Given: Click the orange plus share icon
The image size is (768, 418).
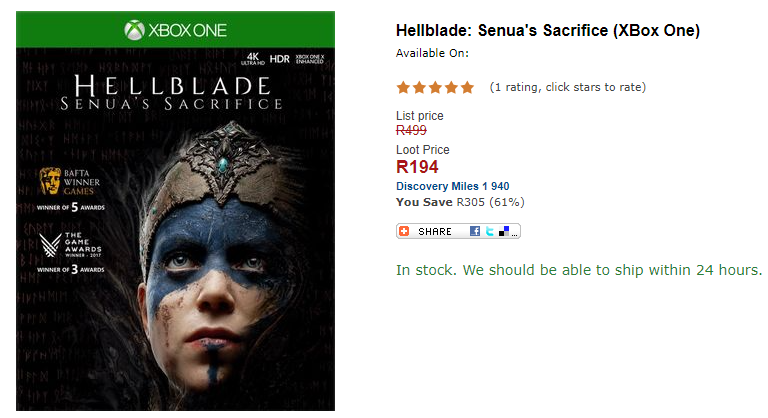Looking at the screenshot, I should point(404,231).
